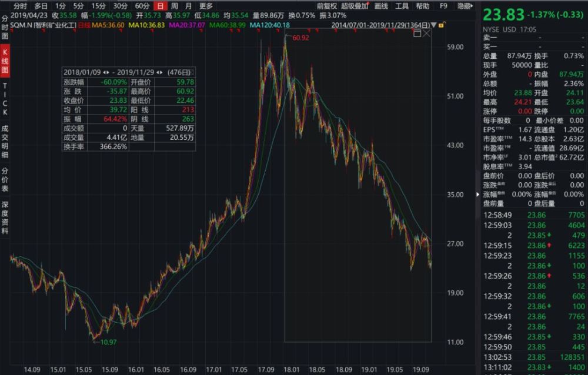Click panel splitter arrow left of quote panel
Viewport: 588px width, 375px height.
[477, 194]
